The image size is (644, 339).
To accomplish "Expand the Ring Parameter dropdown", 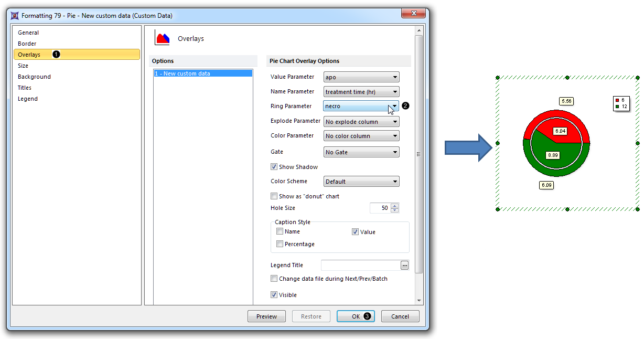I will pyautogui.click(x=394, y=106).
